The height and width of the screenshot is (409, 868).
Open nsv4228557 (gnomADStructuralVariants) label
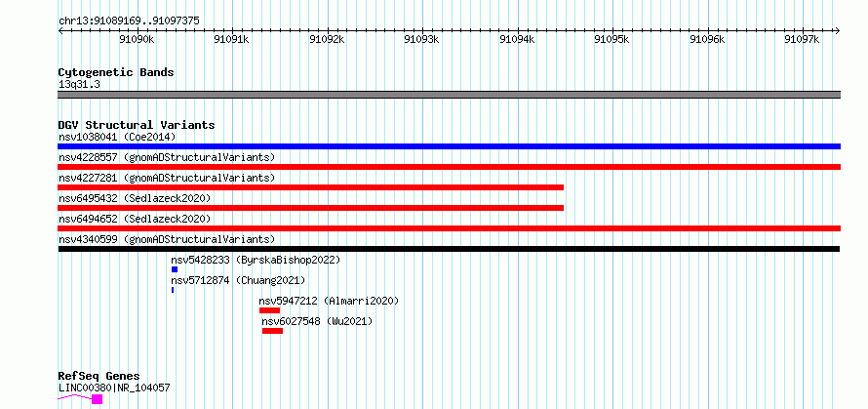click(x=167, y=157)
